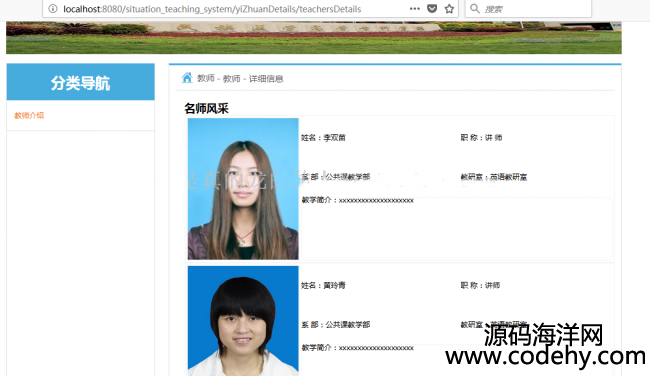The width and height of the screenshot is (650, 376).
Task: Click the 详细信息 breadcrumb item
Action: (x=266, y=78)
